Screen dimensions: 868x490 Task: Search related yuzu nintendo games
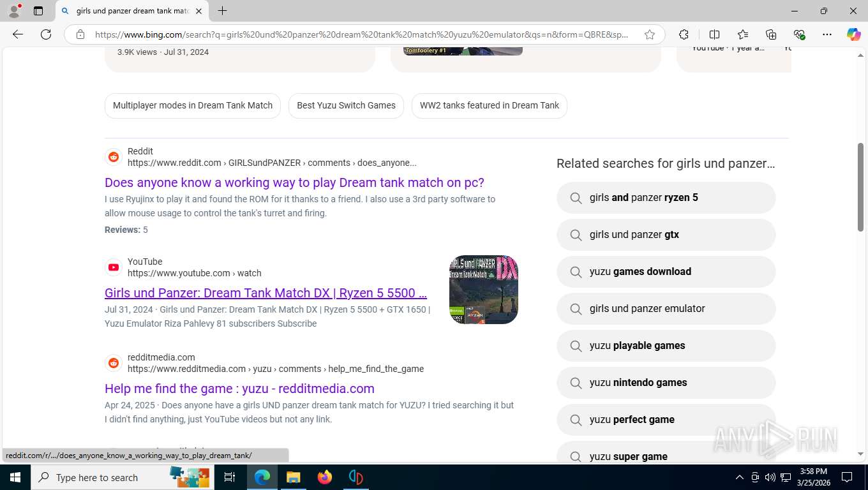point(666,383)
